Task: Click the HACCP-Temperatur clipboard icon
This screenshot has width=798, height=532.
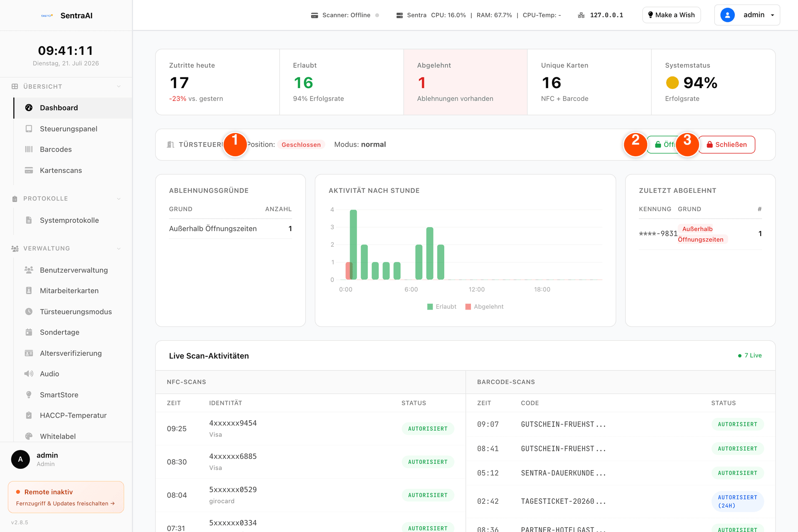Action: point(29,415)
